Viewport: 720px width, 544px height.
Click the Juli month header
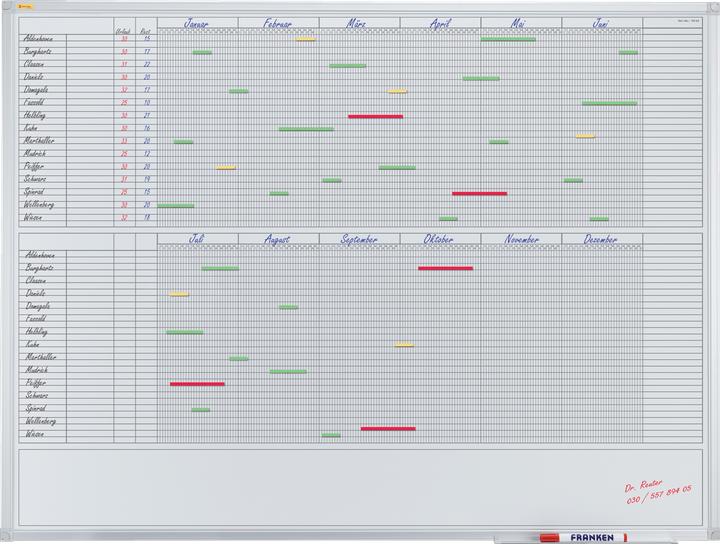[198, 239]
